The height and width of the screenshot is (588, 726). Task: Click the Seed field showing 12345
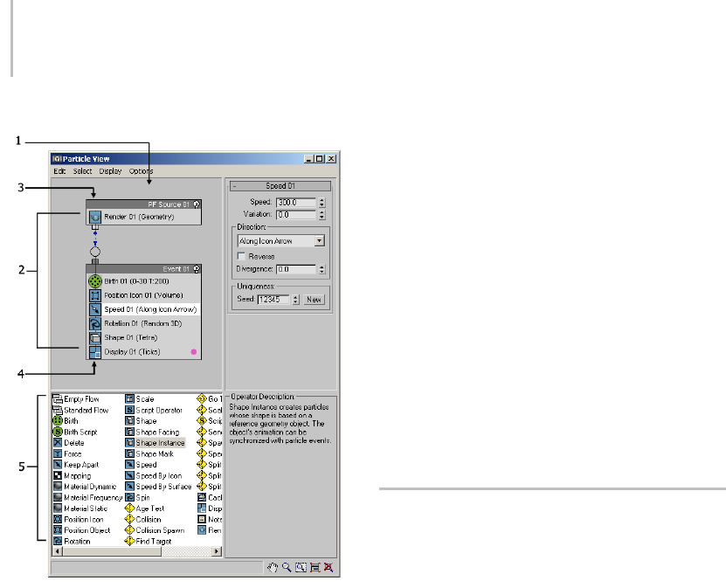(x=273, y=300)
